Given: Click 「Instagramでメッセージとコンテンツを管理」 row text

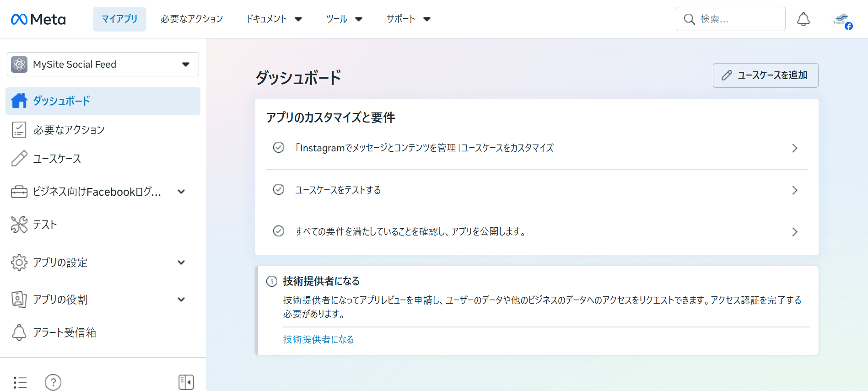Looking at the screenshot, I should (x=424, y=148).
